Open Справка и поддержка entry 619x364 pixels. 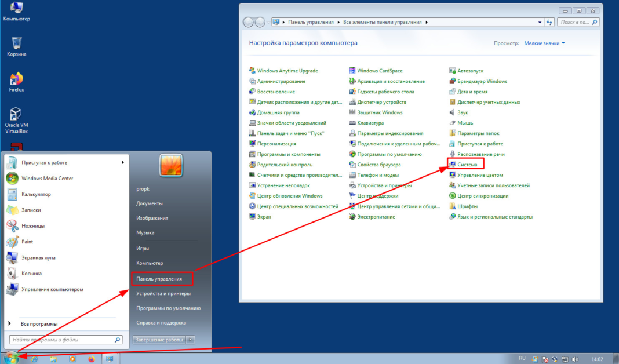[161, 322]
